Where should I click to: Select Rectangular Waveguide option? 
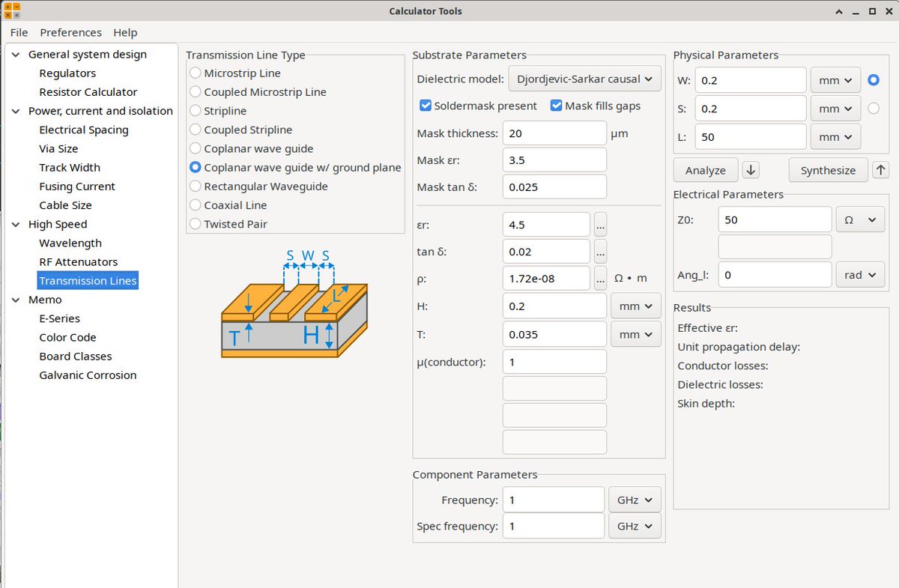(x=258, y=186)
